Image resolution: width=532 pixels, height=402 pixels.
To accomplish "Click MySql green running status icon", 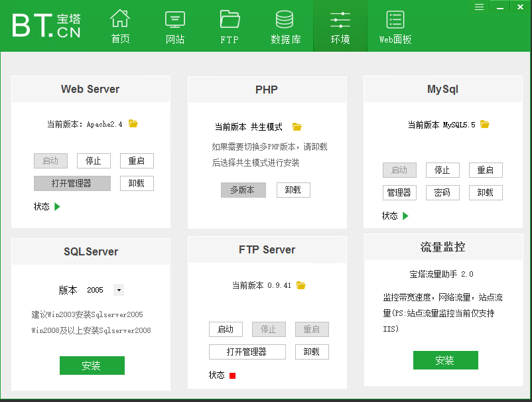I will pyautogui.click(x=405, y=216).
